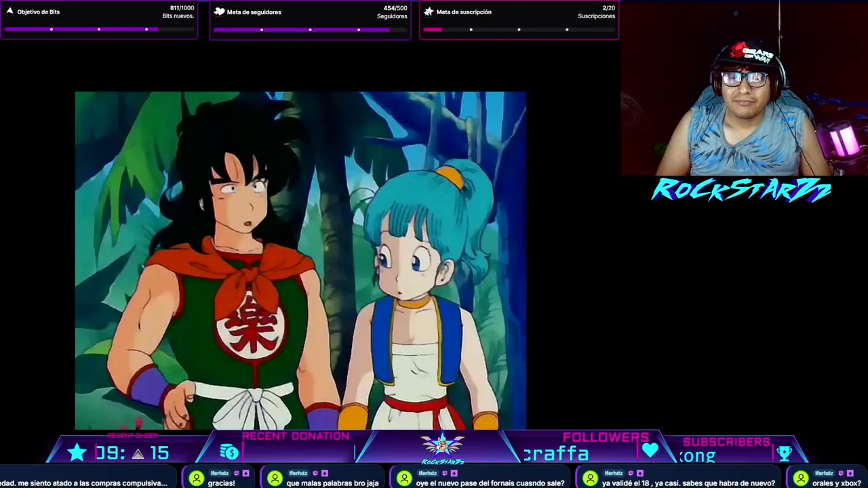Click the Meta de suscripción progress bar
This screenshot has height=488, width=868.
(519, 29)
